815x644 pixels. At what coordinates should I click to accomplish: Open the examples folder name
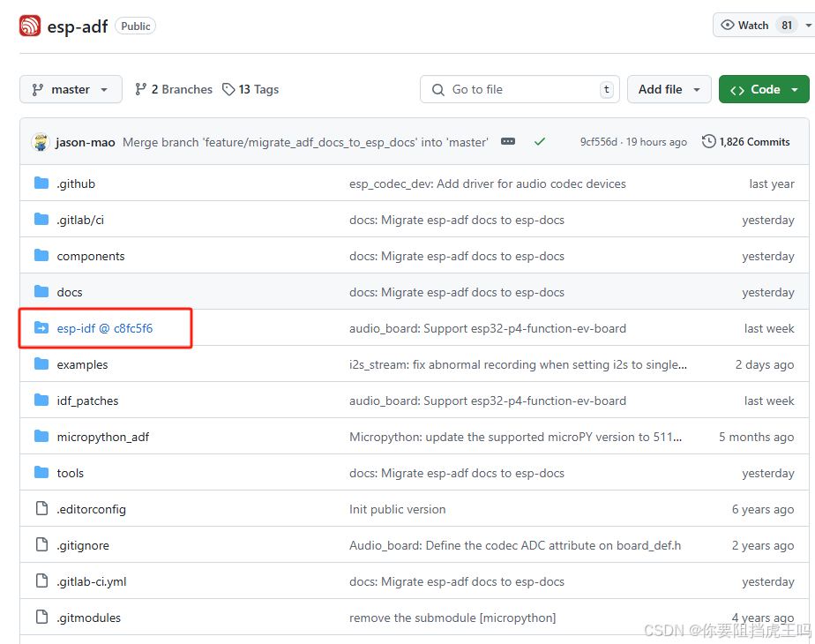tap(82, 364)
